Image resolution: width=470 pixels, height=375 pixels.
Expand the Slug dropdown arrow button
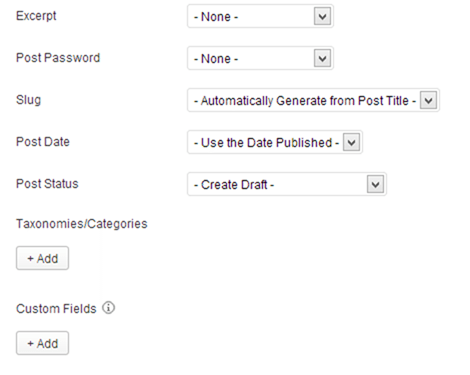coord(428,100)
